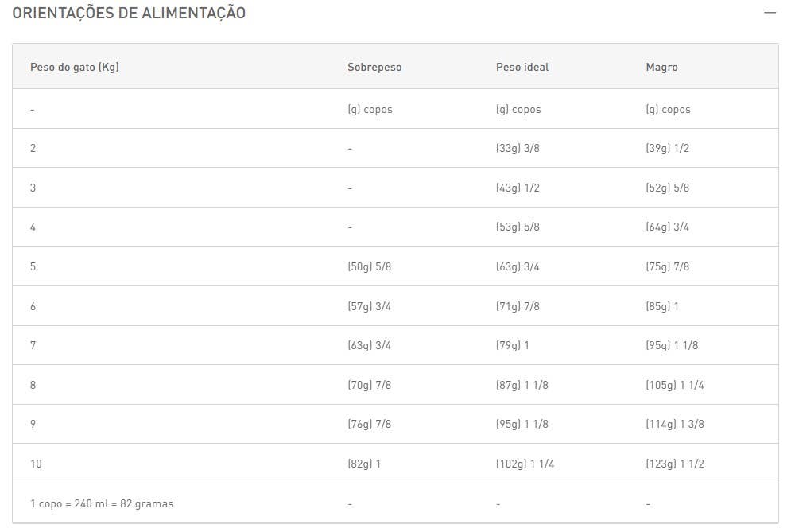795x532 pixels.
Task: Click the row for cat weight 10
Action: (x=395, y=464)
